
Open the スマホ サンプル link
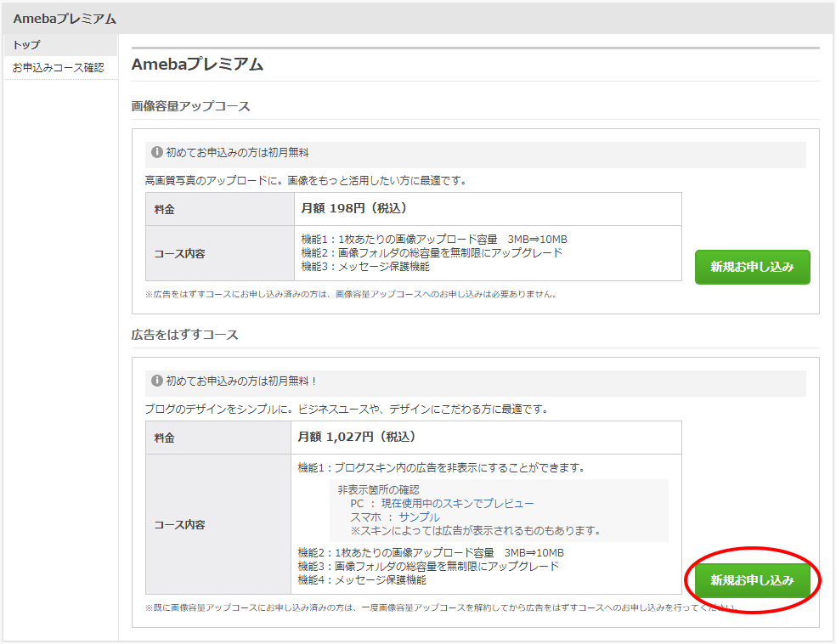point(419,517)
